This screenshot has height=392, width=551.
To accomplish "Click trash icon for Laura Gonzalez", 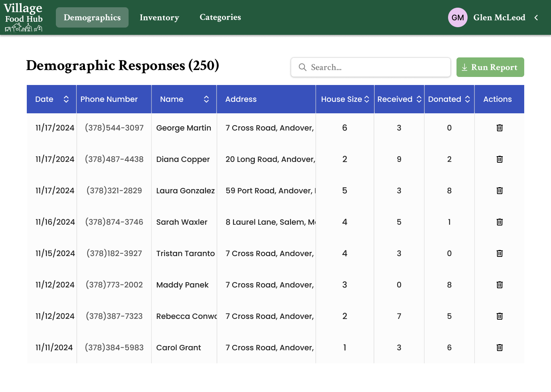I will [499, 191].
